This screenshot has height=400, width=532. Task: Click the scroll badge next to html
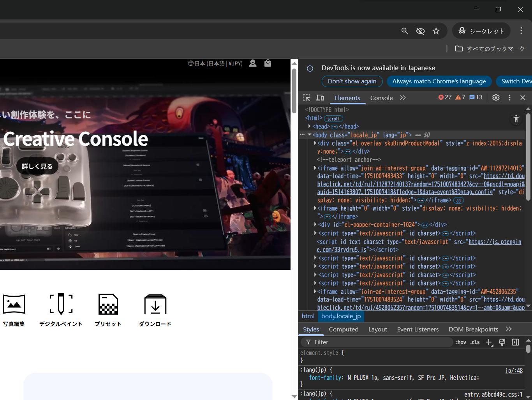[333, 118]
